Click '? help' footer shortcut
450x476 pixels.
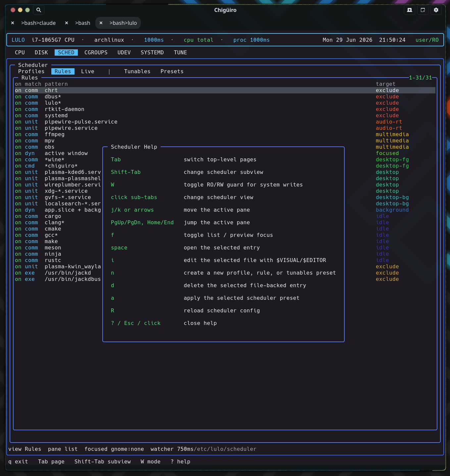click(x=180, y=461)
